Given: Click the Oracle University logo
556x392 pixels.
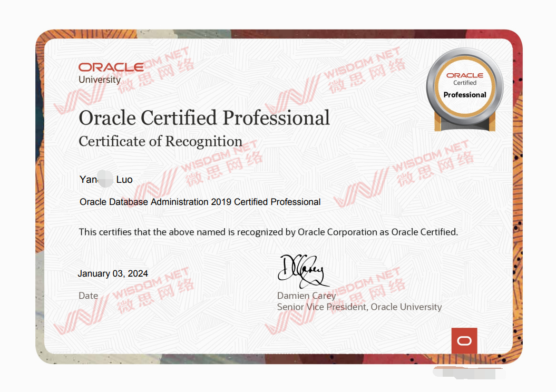Looking at the screenshot, I should point(111,73).
